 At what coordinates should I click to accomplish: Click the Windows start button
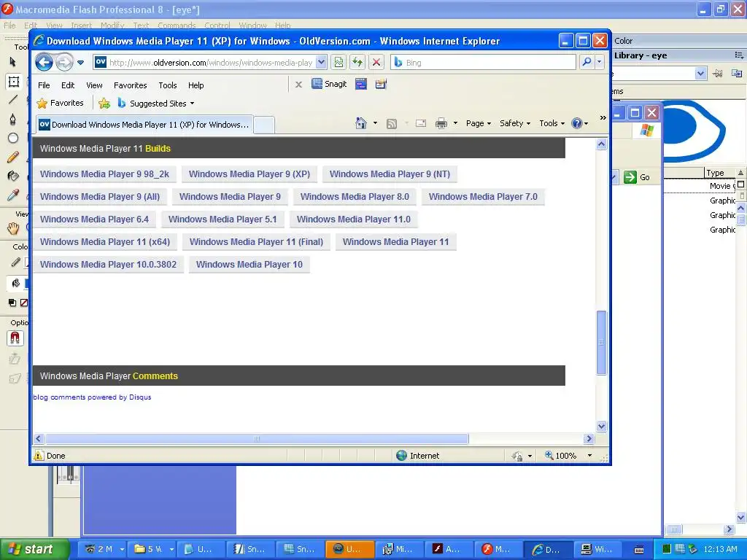click(34, 549)
